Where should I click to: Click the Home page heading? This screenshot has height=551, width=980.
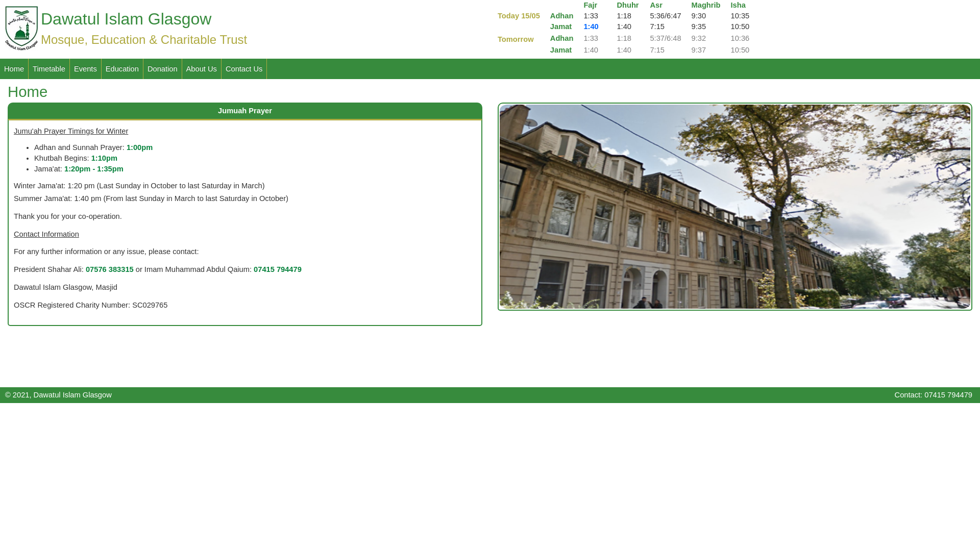pyautogui.click(x=28, y=92)
